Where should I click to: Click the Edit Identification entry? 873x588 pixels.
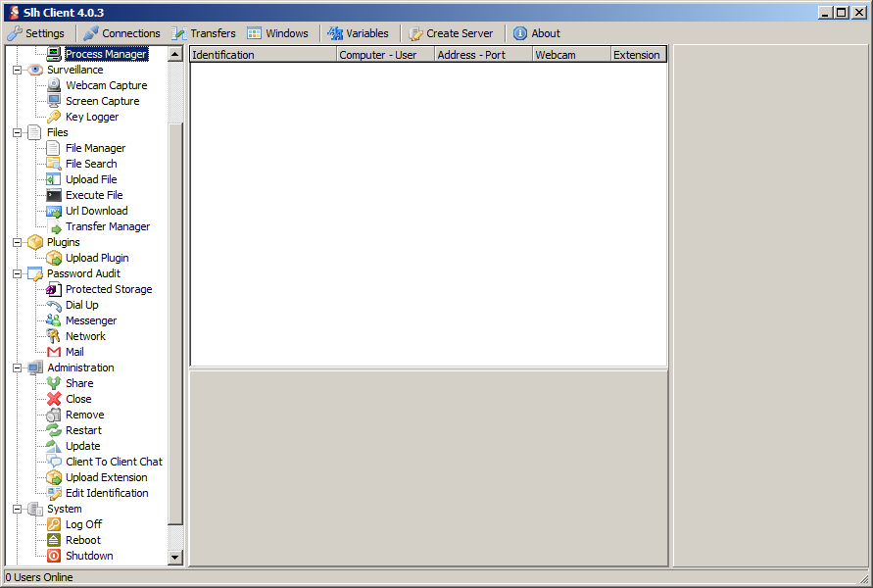[x=107, y=493]
